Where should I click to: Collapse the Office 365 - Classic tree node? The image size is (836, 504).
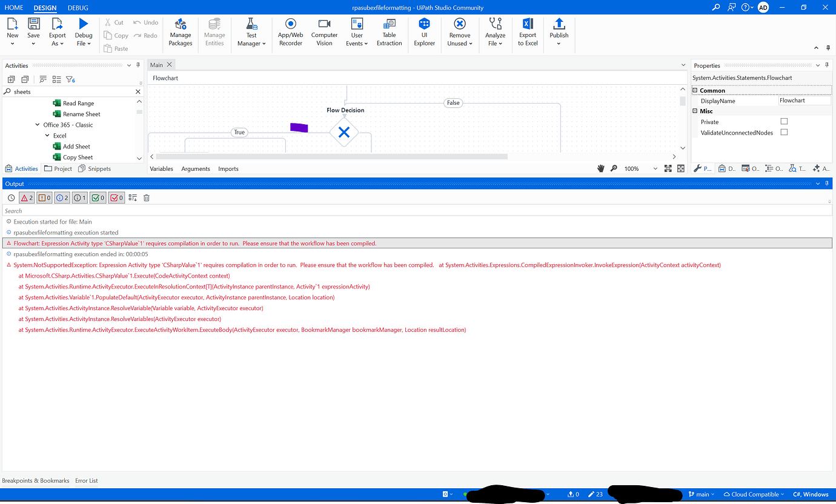(x=37, y=125)
